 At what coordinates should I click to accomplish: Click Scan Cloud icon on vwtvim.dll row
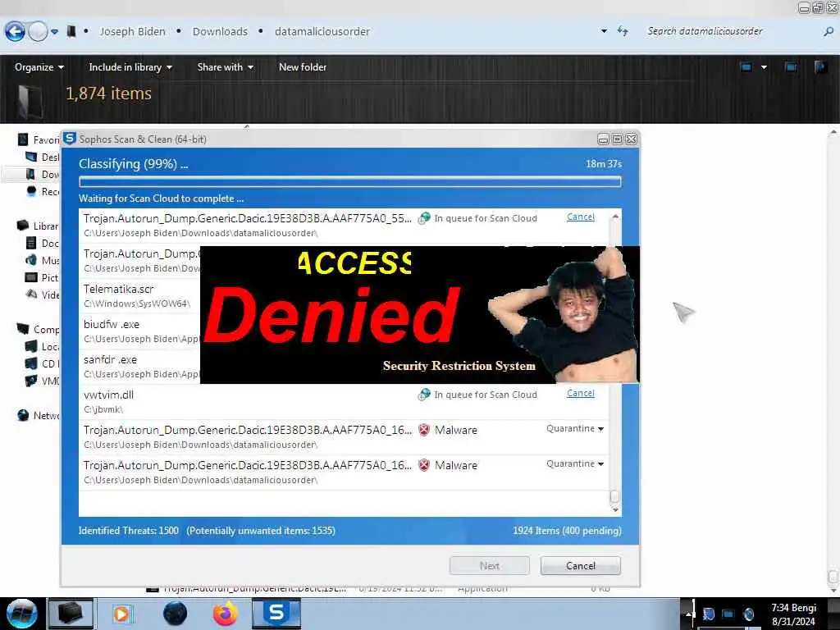[424, 395]
